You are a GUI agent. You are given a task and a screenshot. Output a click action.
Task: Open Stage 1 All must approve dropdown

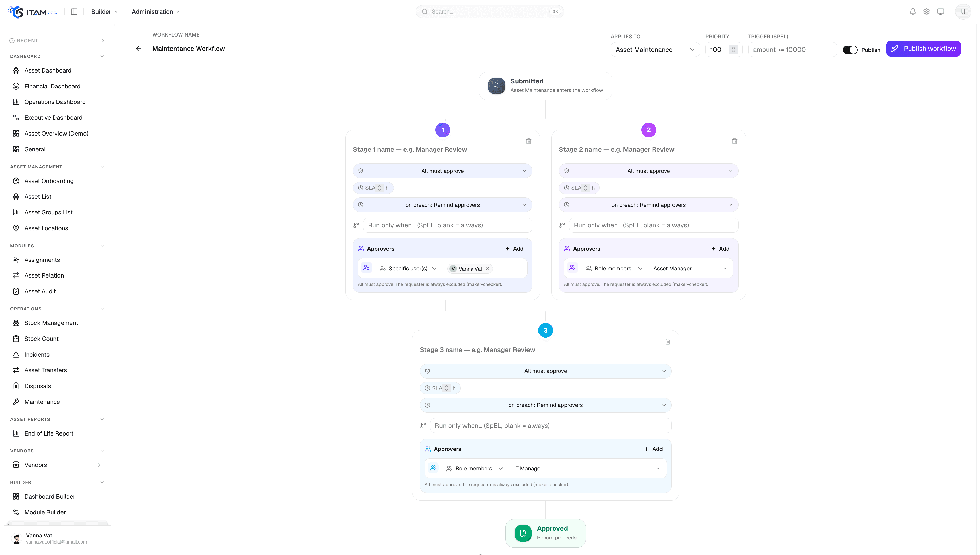coord(442,171)
